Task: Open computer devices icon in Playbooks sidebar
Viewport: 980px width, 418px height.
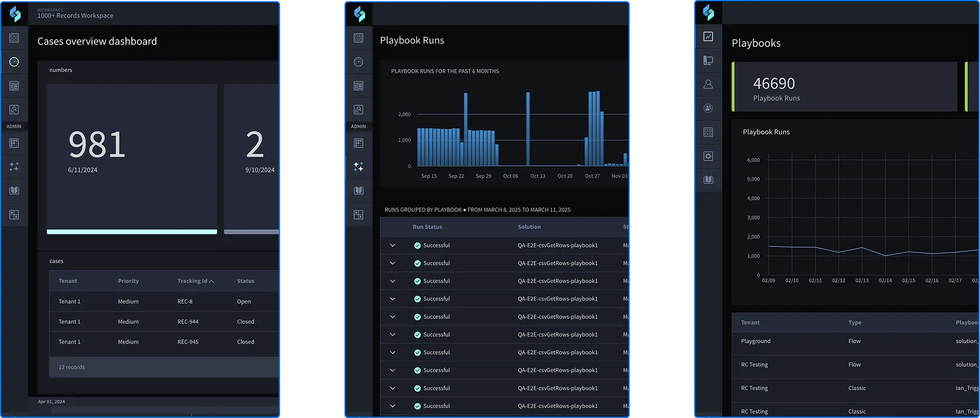Action: coord(708,60)
